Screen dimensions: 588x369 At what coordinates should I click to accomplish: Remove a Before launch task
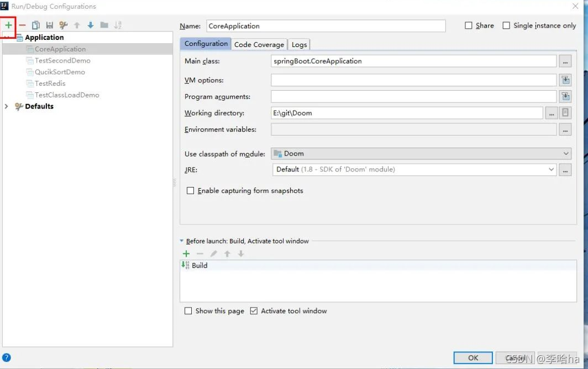point(200,254)
